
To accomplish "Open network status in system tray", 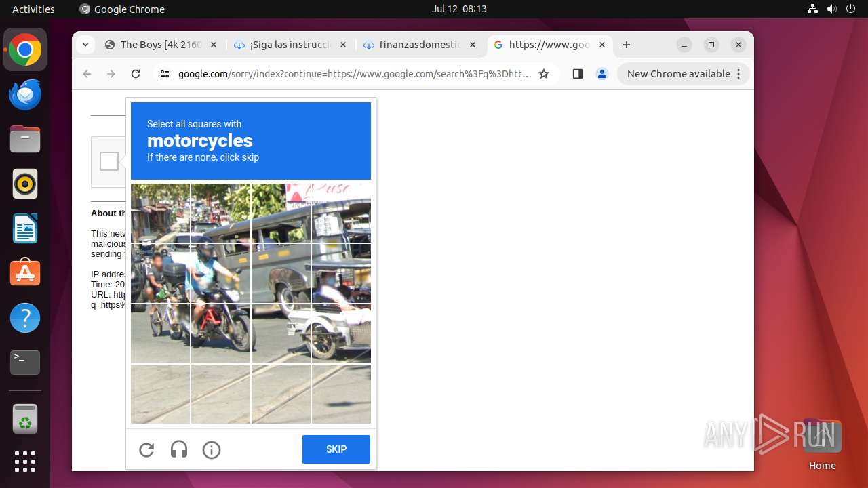I will pos(813,9).
